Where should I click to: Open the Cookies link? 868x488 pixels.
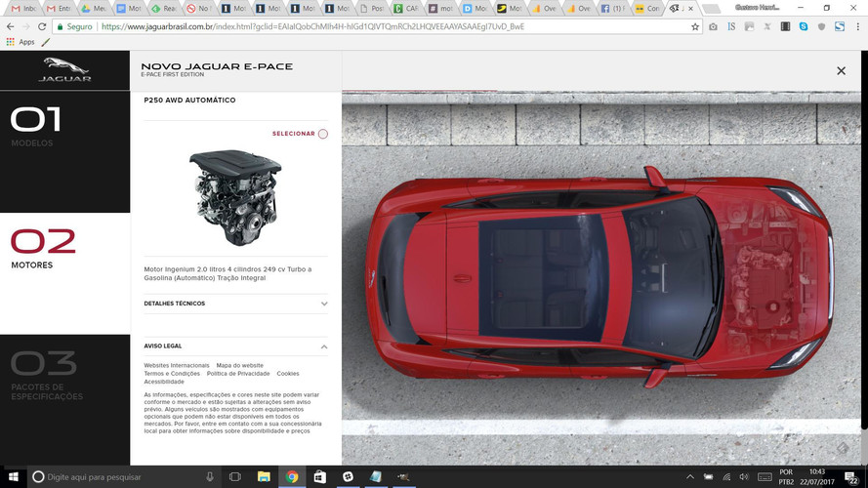tap(288, 374)
